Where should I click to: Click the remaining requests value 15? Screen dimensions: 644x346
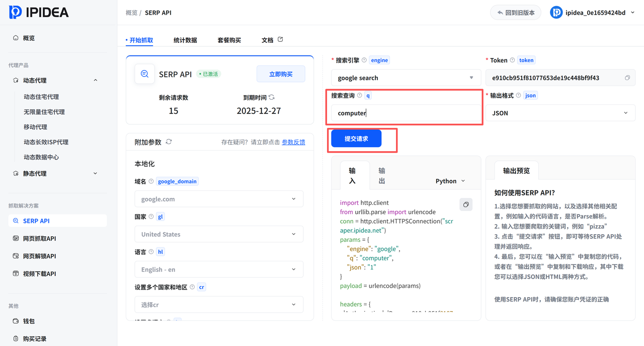point(174,111)
